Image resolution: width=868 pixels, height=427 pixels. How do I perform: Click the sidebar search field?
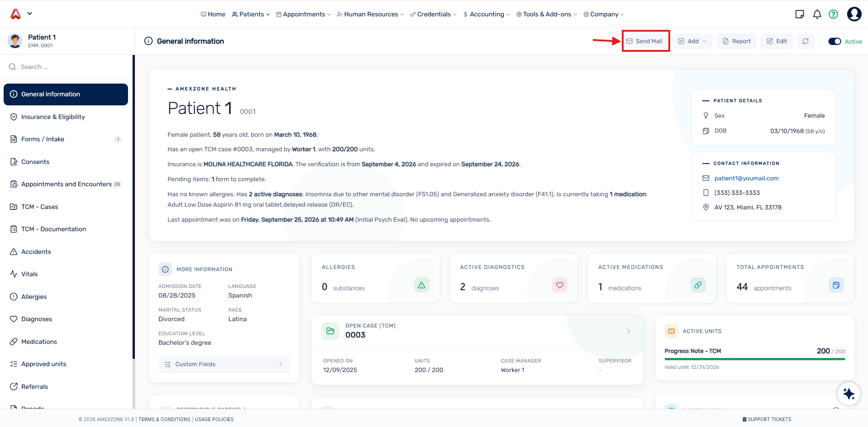click(66, 67)
